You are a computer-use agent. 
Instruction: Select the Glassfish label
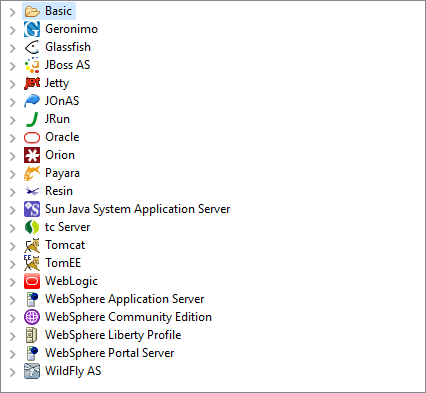coord(68,47)
